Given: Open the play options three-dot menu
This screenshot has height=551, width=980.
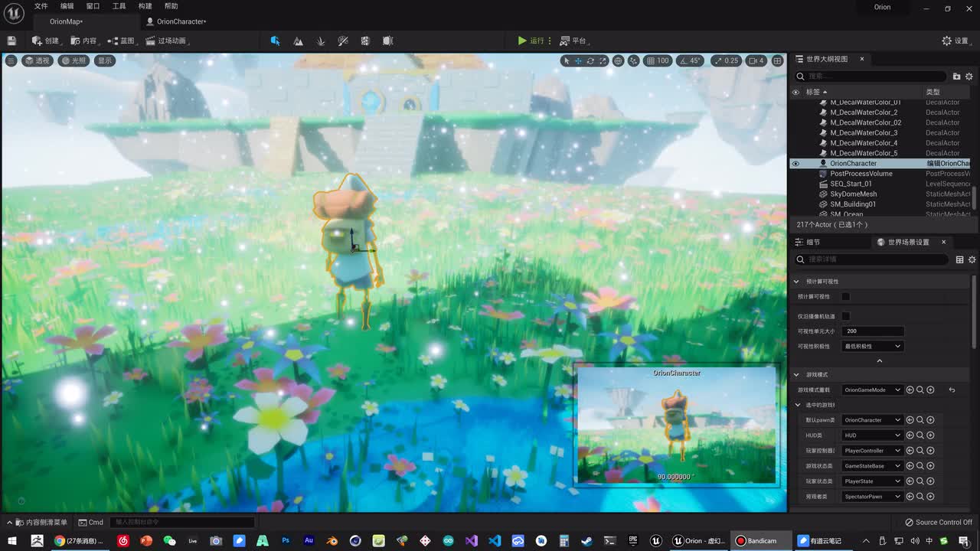Looking at the screenshot, I should (x=550, y=41).
